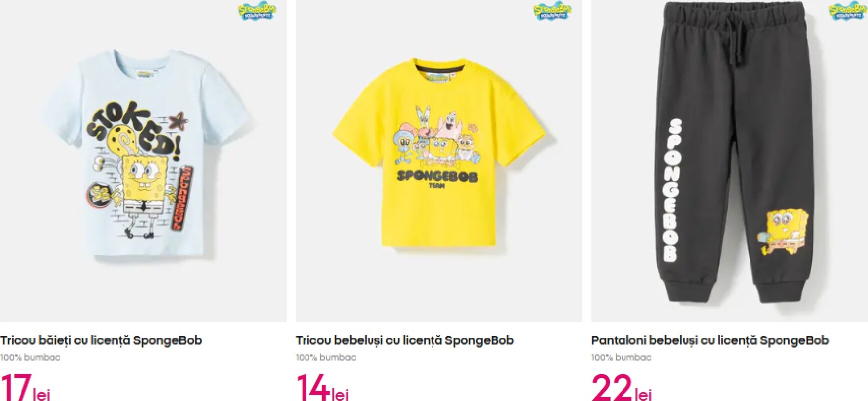The width and height of the screenshot is (868, 401).
Task: Click the 17 lei price
Action: click(x=25, y=387)
